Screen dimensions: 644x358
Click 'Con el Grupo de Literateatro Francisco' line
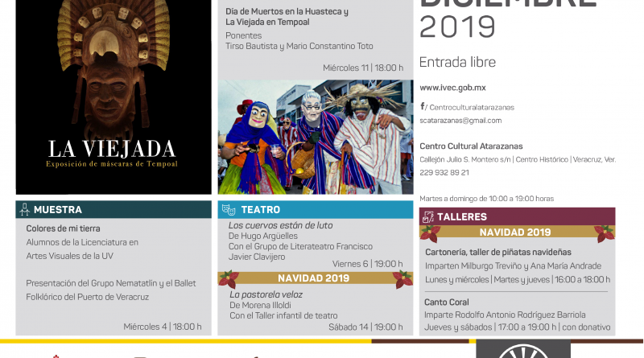point(300,246)
